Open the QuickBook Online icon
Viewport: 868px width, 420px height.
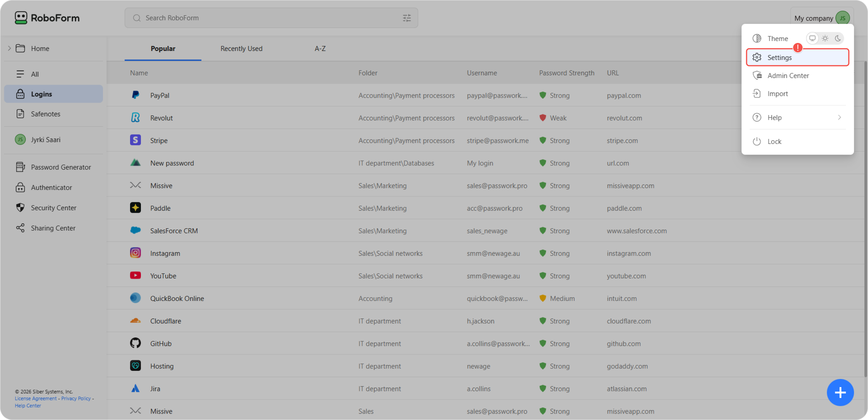click(135, 298)
